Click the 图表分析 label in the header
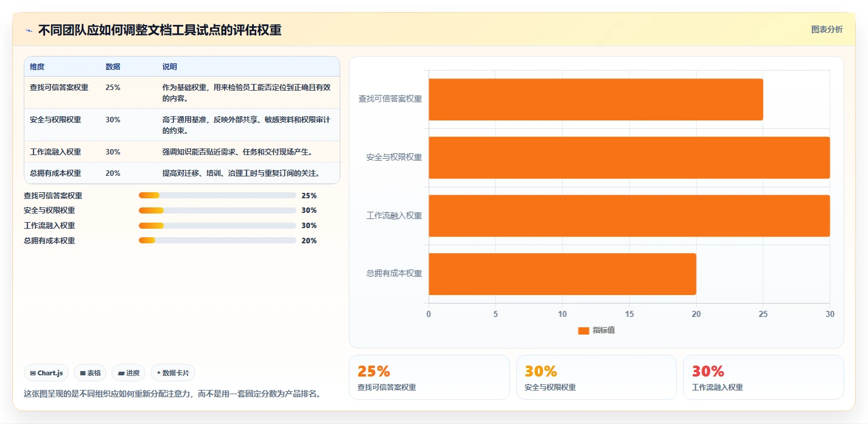The image size is (868, 424). [827, 29]
